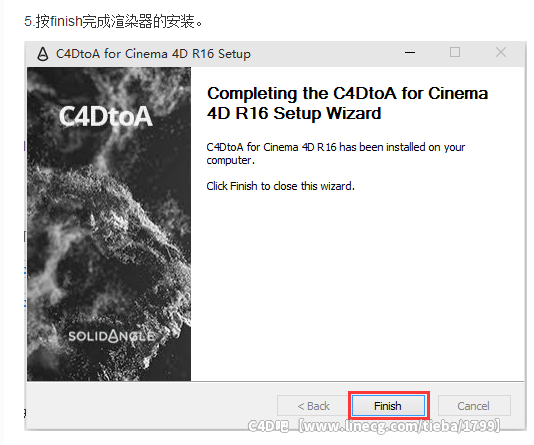Click the Arnold icon in the title bar
The width and height of the screenshot is (534, 445).
coord(43,54)
